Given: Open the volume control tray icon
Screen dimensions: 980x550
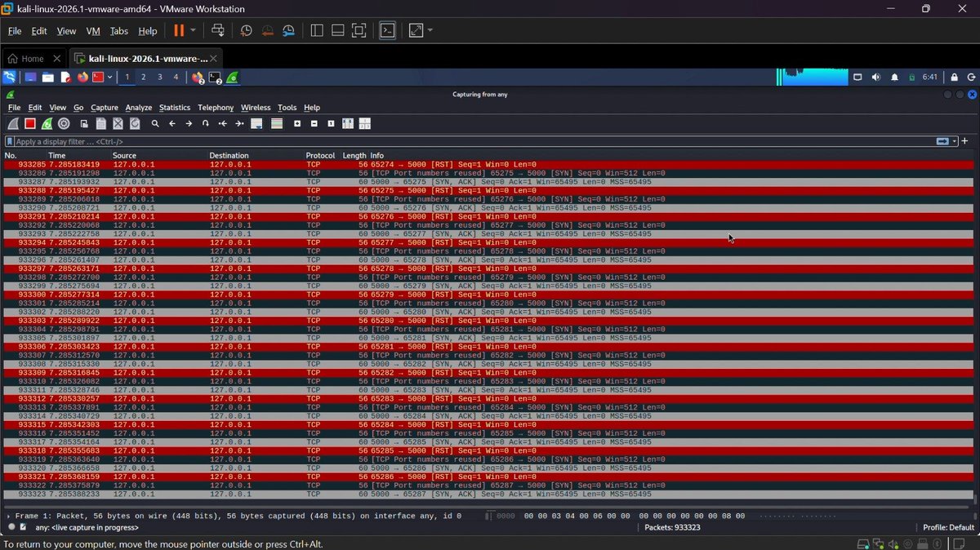Looking at the screenshot, I should (x=876, y=78).
